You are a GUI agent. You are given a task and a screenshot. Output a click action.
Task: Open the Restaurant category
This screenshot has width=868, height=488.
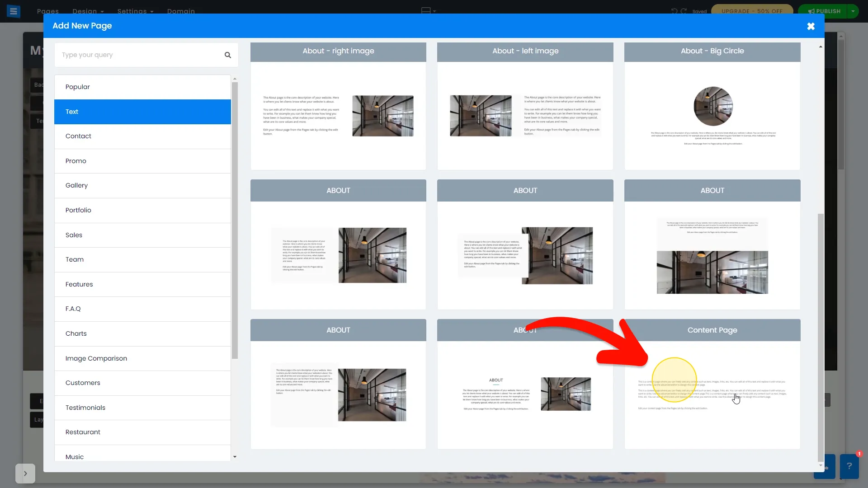pos(142,432)
